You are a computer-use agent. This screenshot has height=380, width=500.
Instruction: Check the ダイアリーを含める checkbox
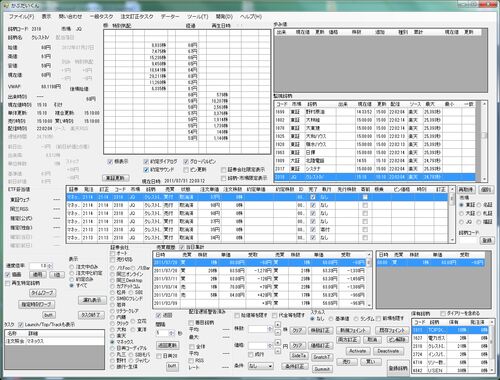pos(443,313)
